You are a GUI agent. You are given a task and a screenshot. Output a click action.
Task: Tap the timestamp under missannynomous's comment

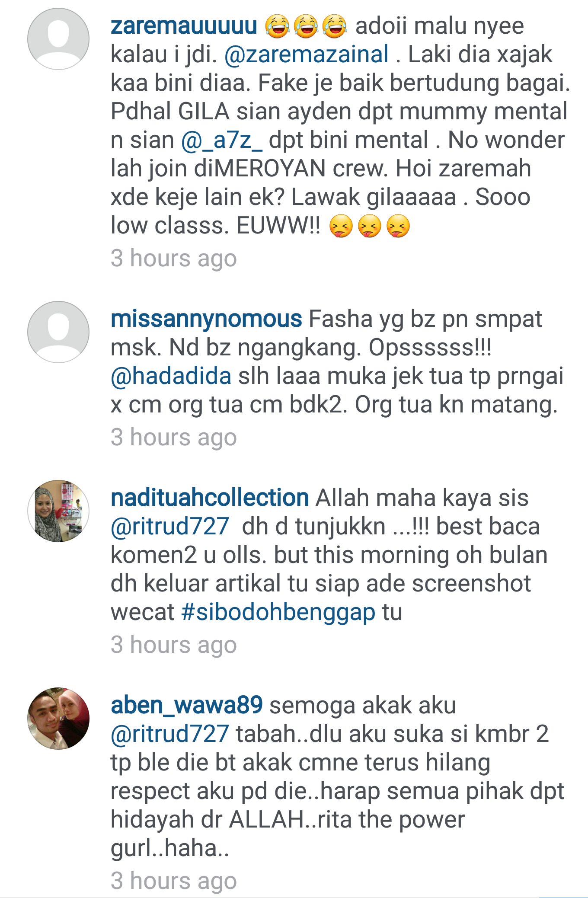pos(174,438)
